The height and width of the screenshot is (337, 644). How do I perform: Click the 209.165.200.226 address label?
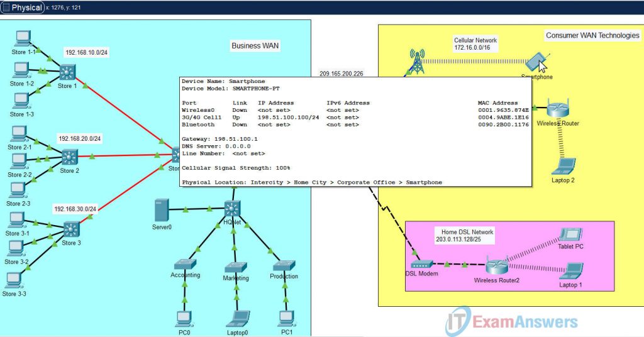[341, 74]
